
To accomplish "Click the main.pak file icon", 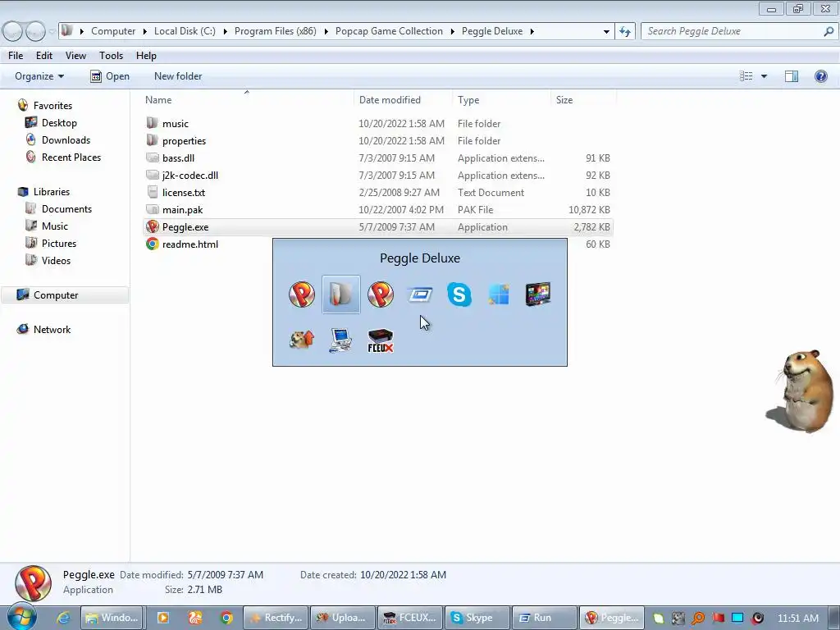I will [153, 209].
